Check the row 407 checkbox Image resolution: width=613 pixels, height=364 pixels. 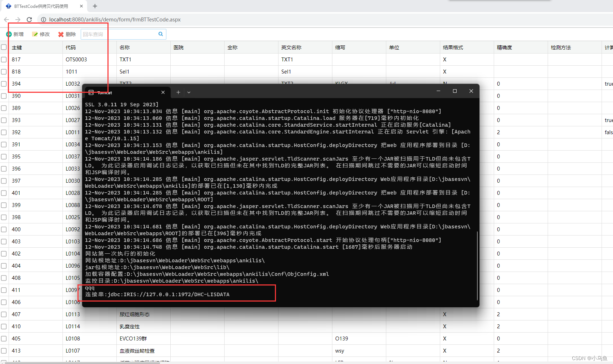coord(4,314)
